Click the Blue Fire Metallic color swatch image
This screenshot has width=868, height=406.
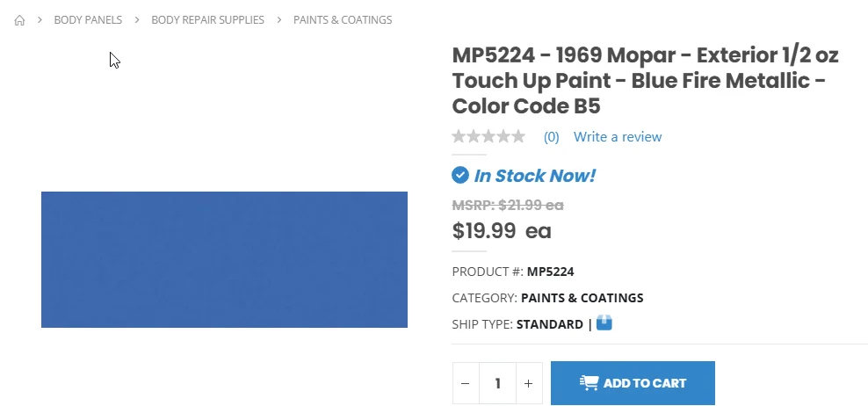point(224,260)
